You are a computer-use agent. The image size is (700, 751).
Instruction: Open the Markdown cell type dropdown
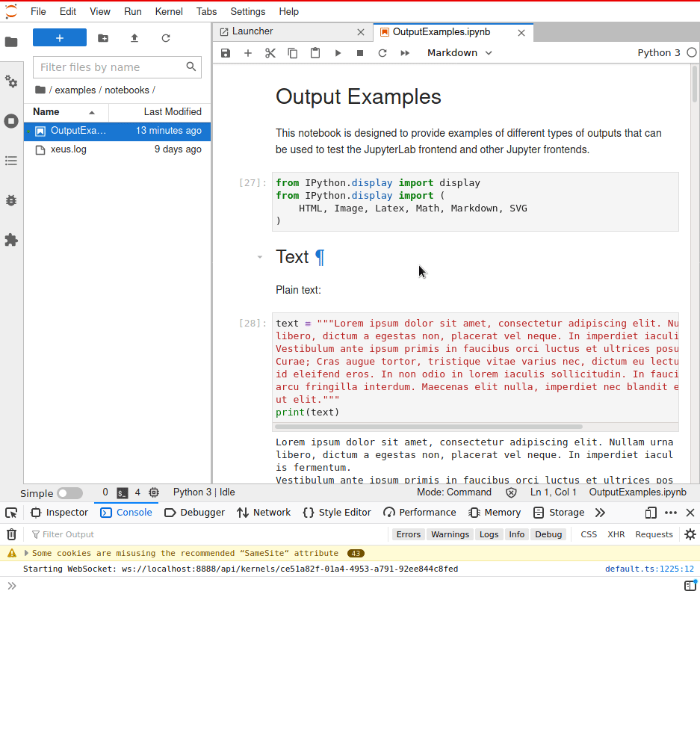(x=459, y=53)
